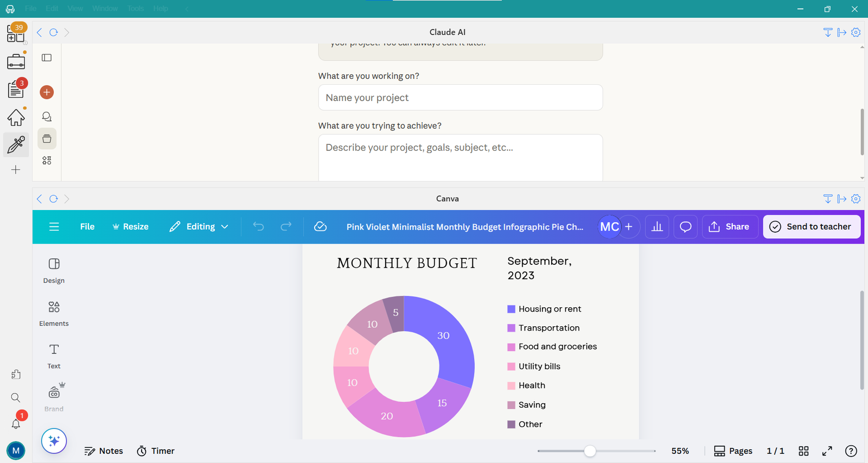868x463 pixels.
Task: Click Send to teacher button
Action: pos(812,227)
